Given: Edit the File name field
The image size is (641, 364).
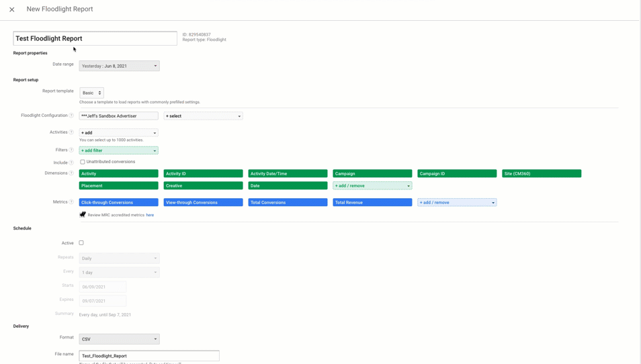Looking at the screenshot, I should pos(149,356).
